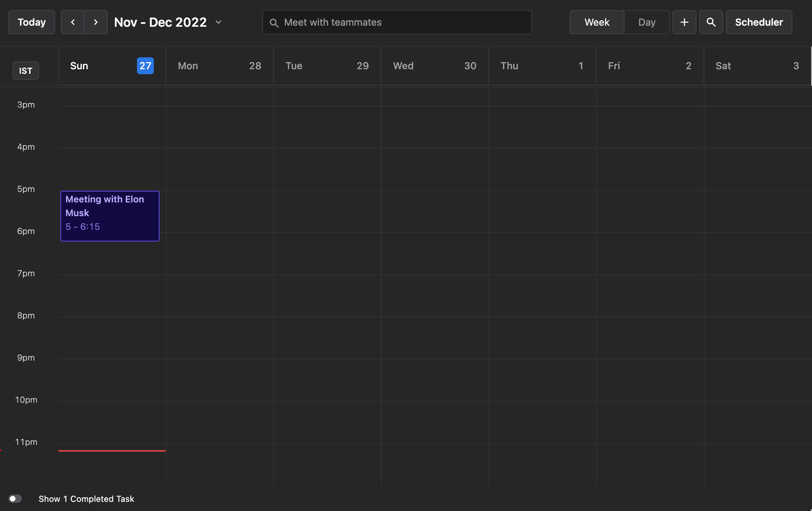Screen dimensions: 812x511
Task: Select the Wed 30 column header
Action: 434,65
